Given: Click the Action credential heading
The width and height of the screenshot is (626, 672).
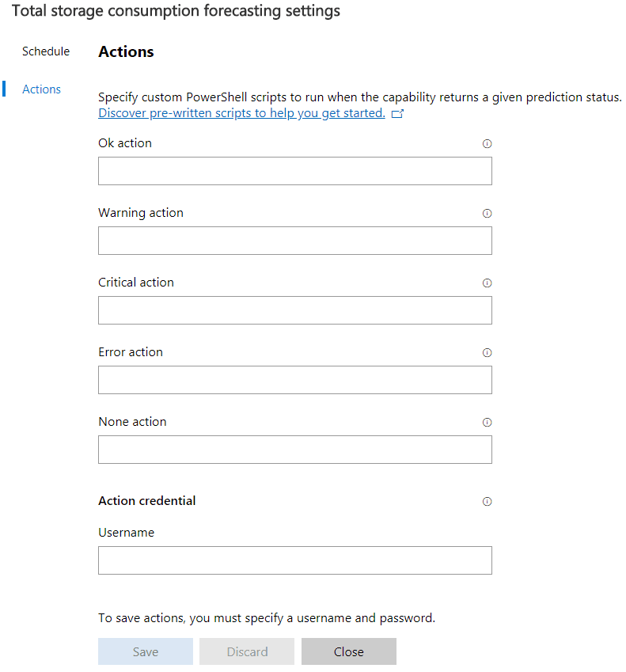Looking at the screenshot, I should pos(147,501).
